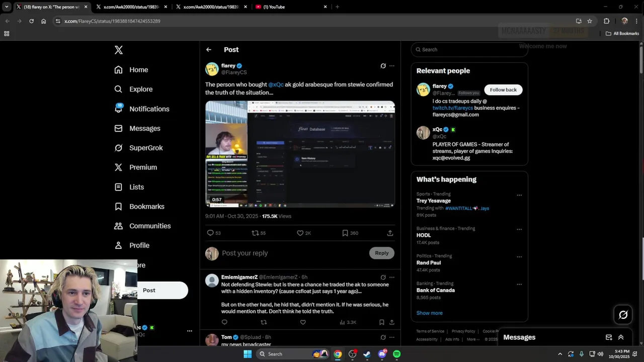This screenshot has height=362, width=644.
Task: Open Grok icon on flarey's post
Action: [x=383, y=66]
